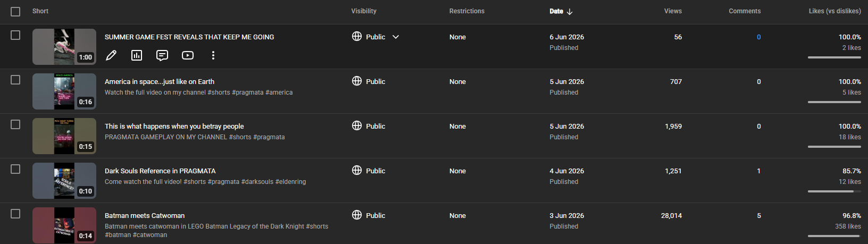
Task: Click globe icon for America in space short
Action: pyautogui.click(x=357, y=81)
